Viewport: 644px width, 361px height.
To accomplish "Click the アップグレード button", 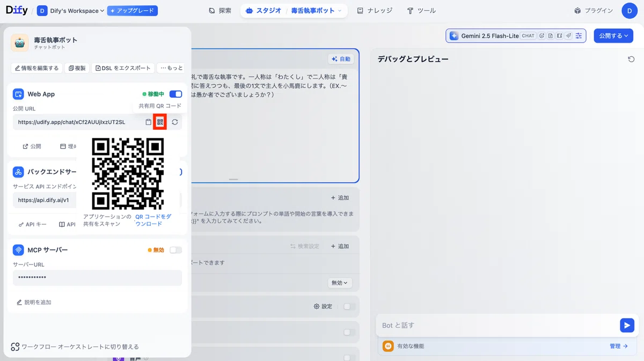I will pos(132,11).
